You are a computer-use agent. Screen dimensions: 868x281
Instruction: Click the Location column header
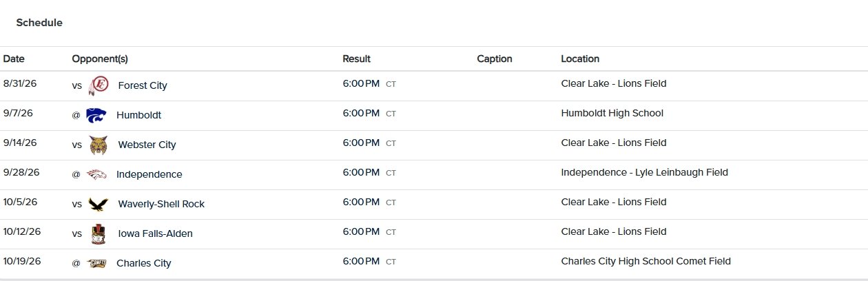580,59
